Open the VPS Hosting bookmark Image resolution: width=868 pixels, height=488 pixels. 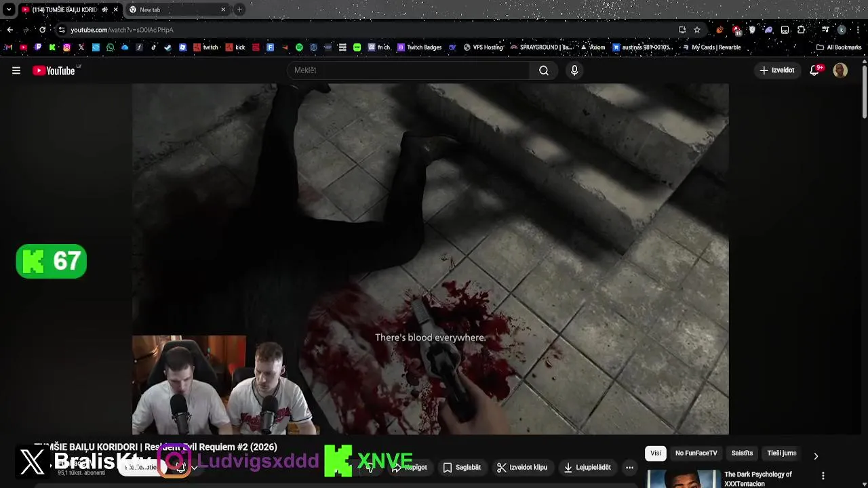[x=484, y=47]
